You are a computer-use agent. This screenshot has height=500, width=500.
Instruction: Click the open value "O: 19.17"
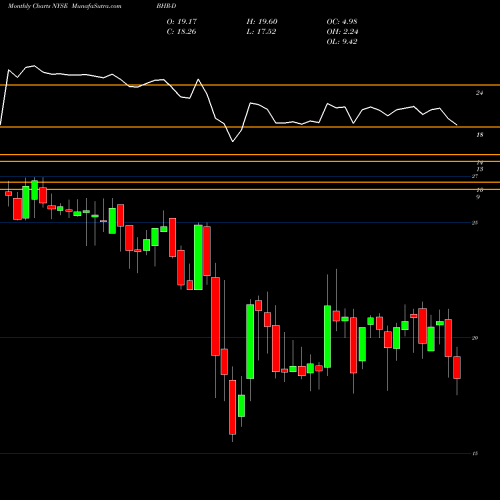pyautogui.click(x=182, y=22)
